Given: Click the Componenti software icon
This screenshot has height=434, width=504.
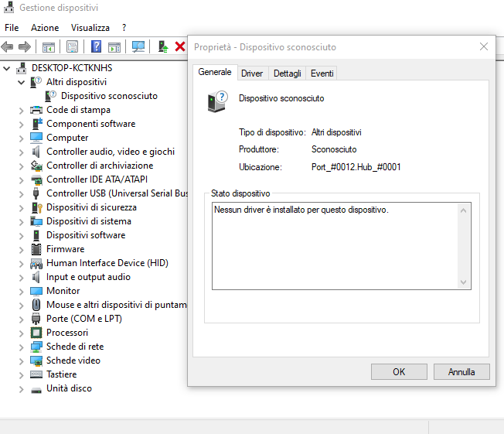Looking at the screenshot, I should [x=36, y=124].
